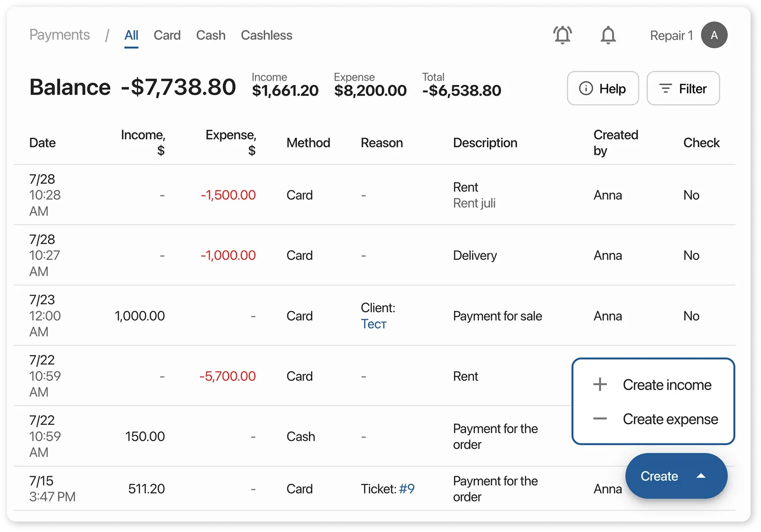Switch to the Card payments tab
Screen dimensions: 761x532
click(167, 35)
